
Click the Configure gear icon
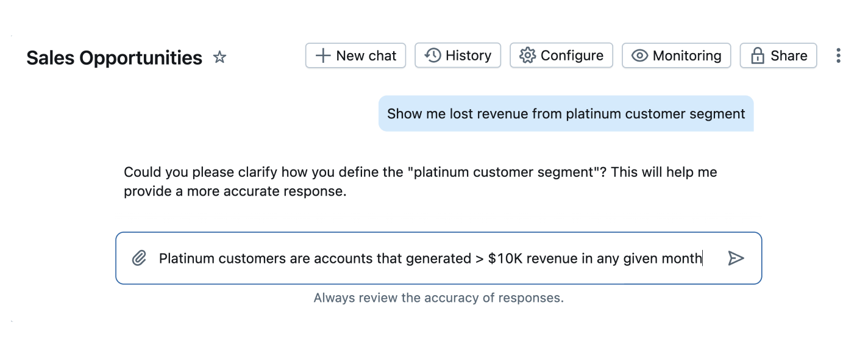pyautogui.click(x=527, y=55)
